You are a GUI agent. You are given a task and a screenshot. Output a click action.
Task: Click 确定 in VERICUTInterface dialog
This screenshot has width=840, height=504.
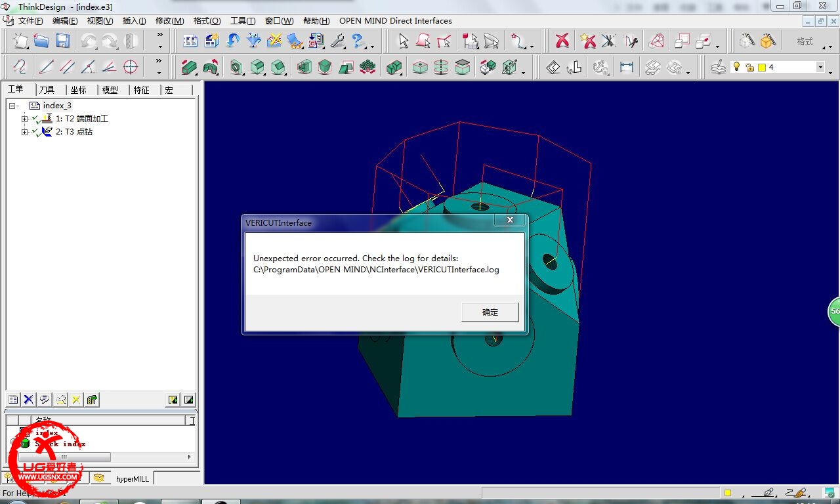490,312
